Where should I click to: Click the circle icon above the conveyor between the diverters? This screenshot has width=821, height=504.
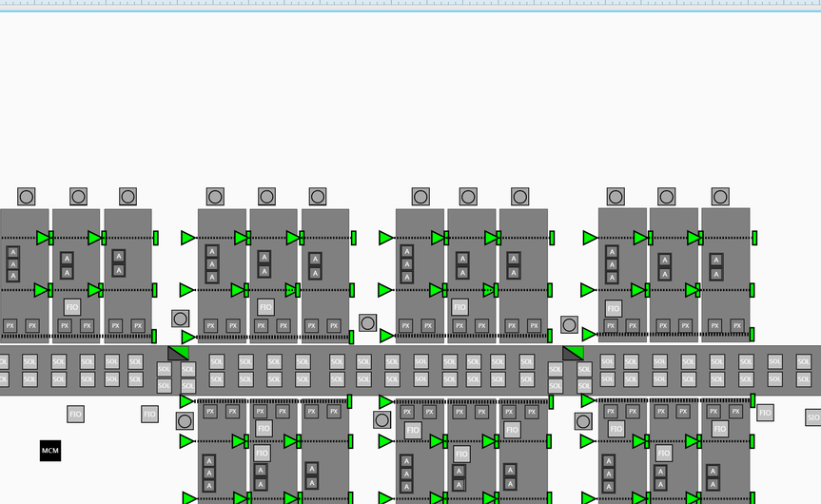point(368,323)
